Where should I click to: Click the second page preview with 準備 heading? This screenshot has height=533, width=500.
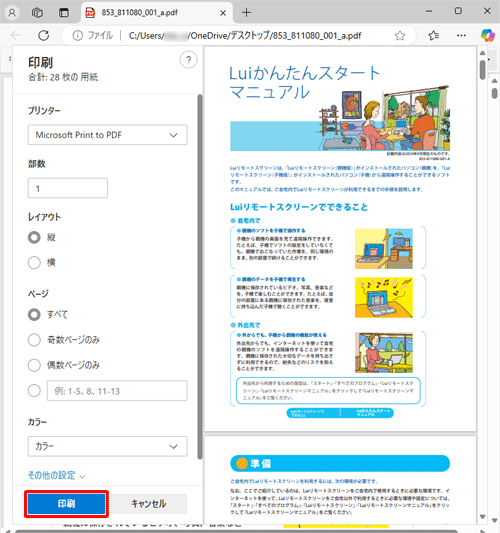coord(340,480)
